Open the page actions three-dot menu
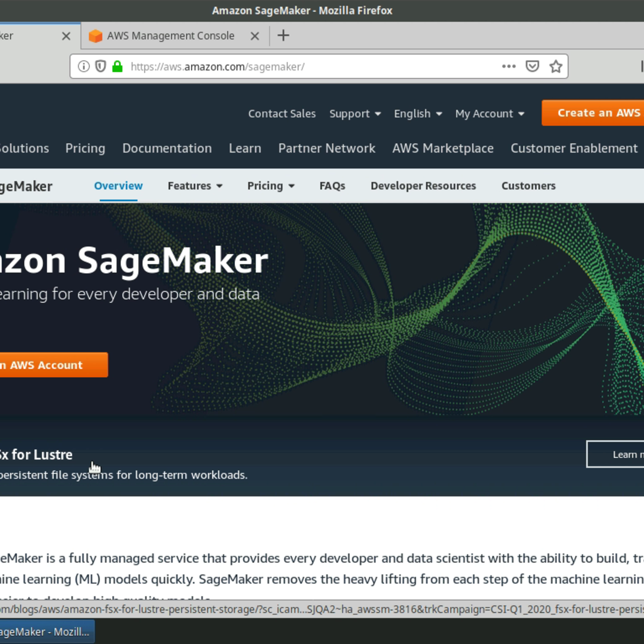 (509, 67)
